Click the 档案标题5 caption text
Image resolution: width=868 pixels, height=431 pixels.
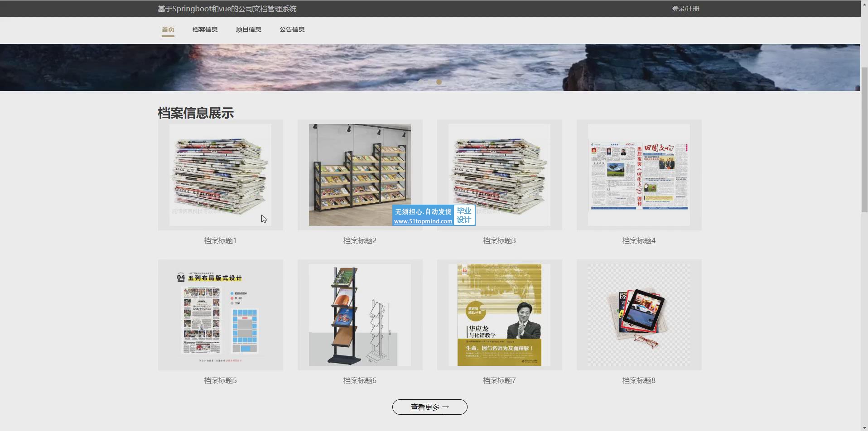(220, 380)
